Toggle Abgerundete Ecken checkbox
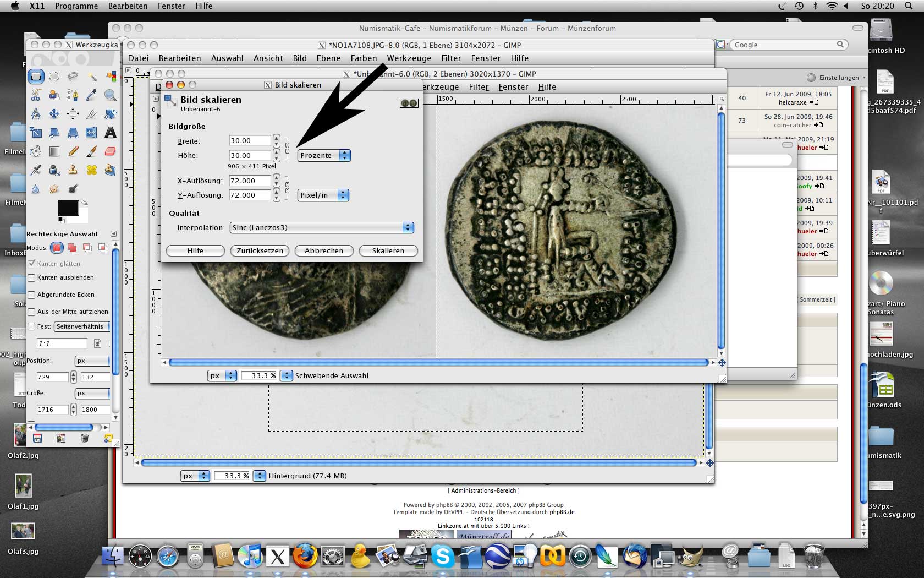 32,295
